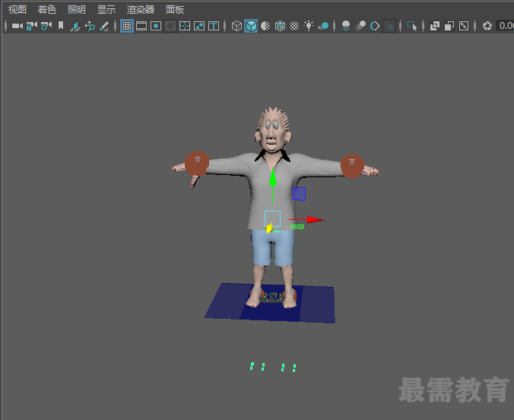Toggle Multisample Anti-aliasing icon

pos(375,26)
